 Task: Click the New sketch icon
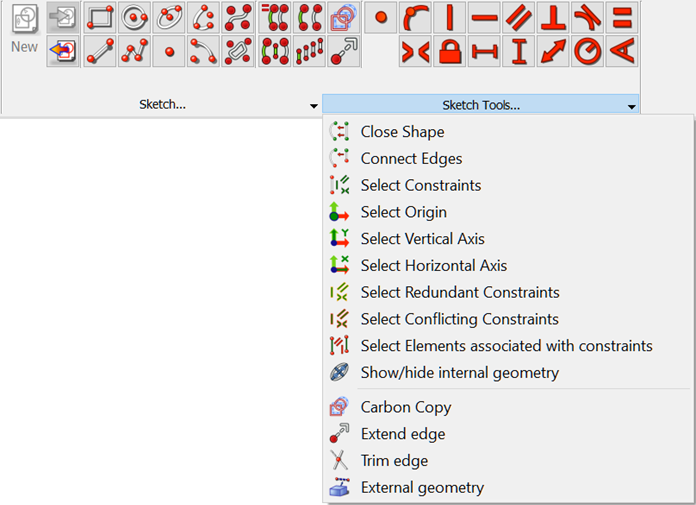(x=24, y=19)
